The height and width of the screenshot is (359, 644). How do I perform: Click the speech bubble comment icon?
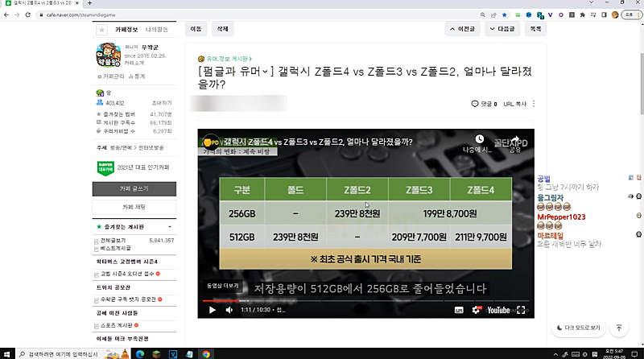point(475,104)
